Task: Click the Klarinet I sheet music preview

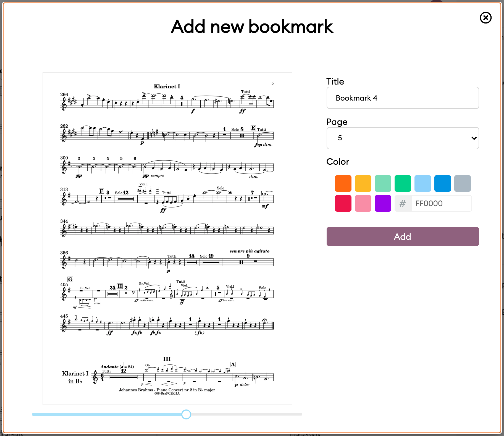Action: (x=167, y=239)
